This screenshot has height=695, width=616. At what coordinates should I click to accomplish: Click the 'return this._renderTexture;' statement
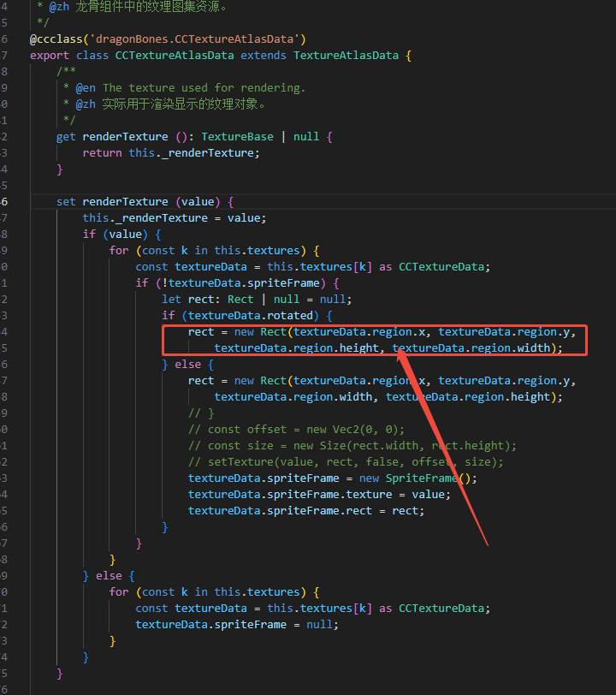point(171,153)
